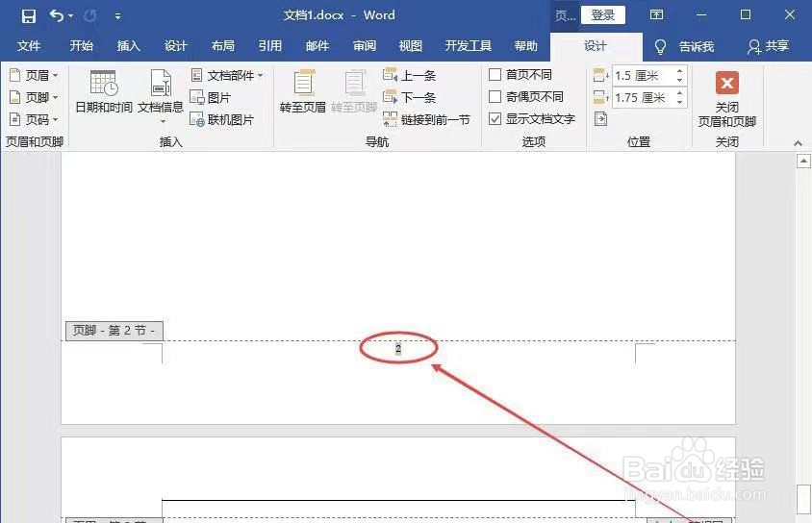Expand the 文档信息 dropdown arrow
The height and width of the screenshot is (523, 812).
click(x=163, y=121)
